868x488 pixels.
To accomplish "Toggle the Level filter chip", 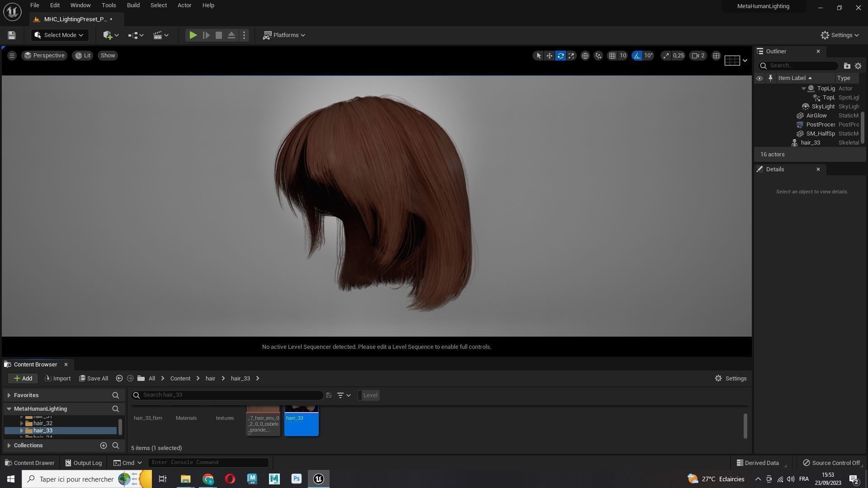I will (370, 395).
